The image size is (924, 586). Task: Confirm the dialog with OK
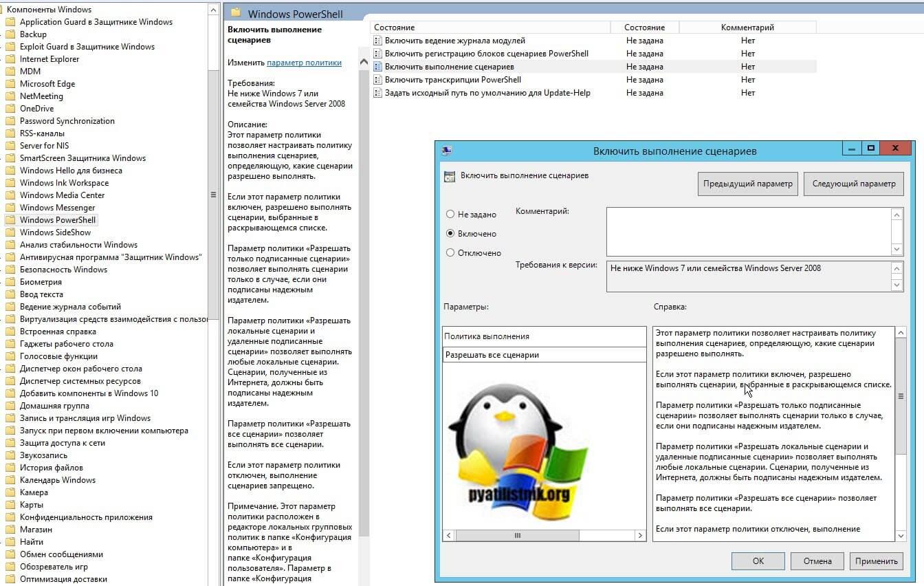click(x=758, y=561)
